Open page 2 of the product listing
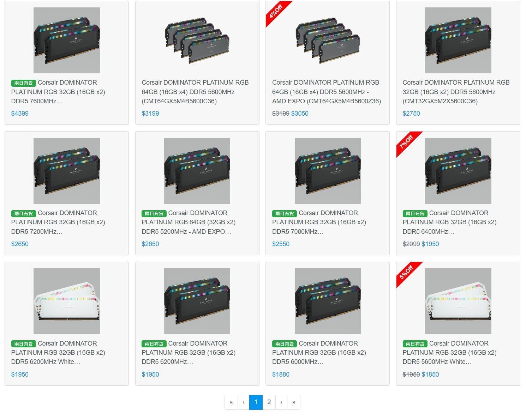 pos(269,402)
